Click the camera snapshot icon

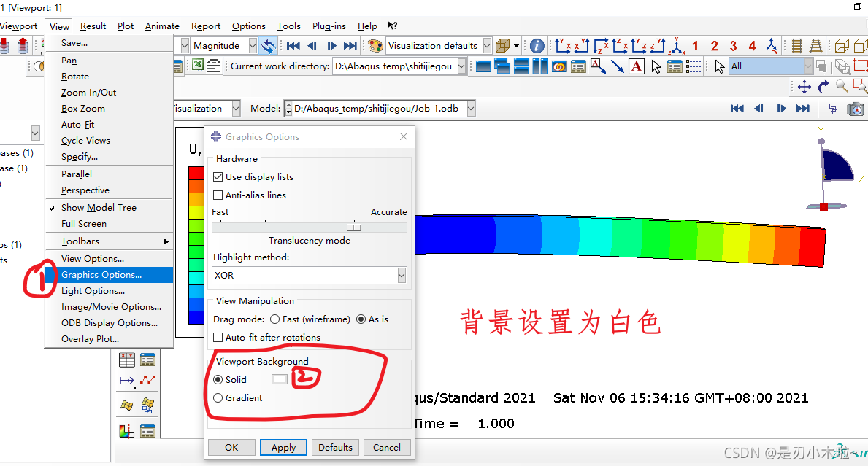855,109
